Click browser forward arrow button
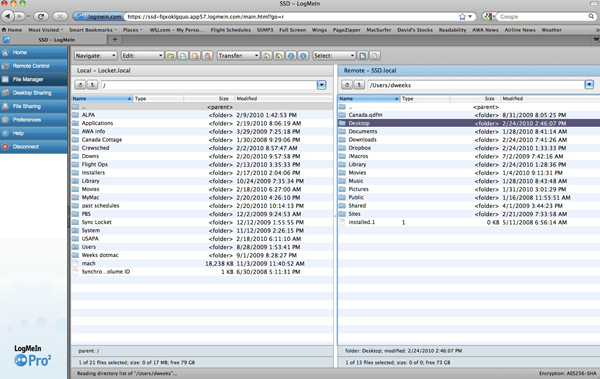The image size is (600, 379). coord(19,16)
